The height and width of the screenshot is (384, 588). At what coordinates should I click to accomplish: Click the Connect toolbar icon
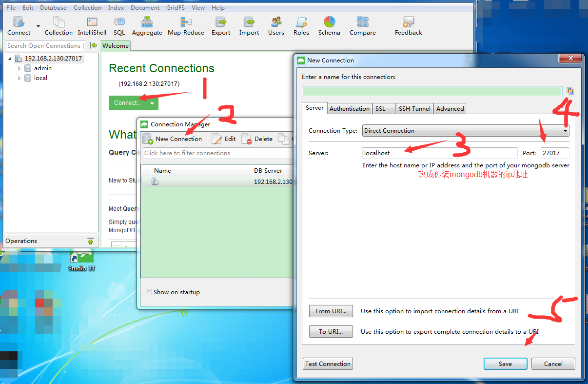tap(19, 26)
